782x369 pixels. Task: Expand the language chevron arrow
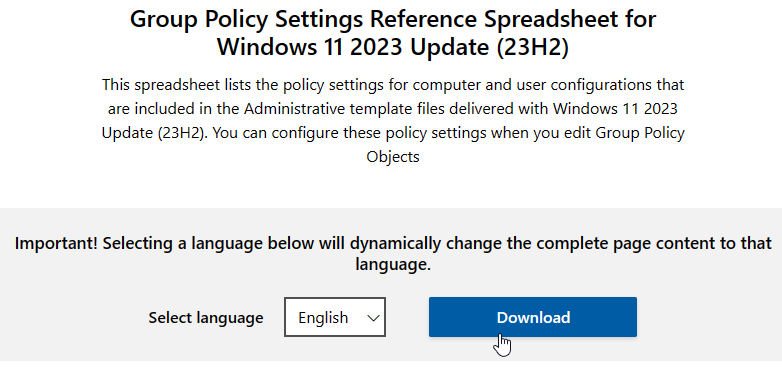[x=374, y=318]
